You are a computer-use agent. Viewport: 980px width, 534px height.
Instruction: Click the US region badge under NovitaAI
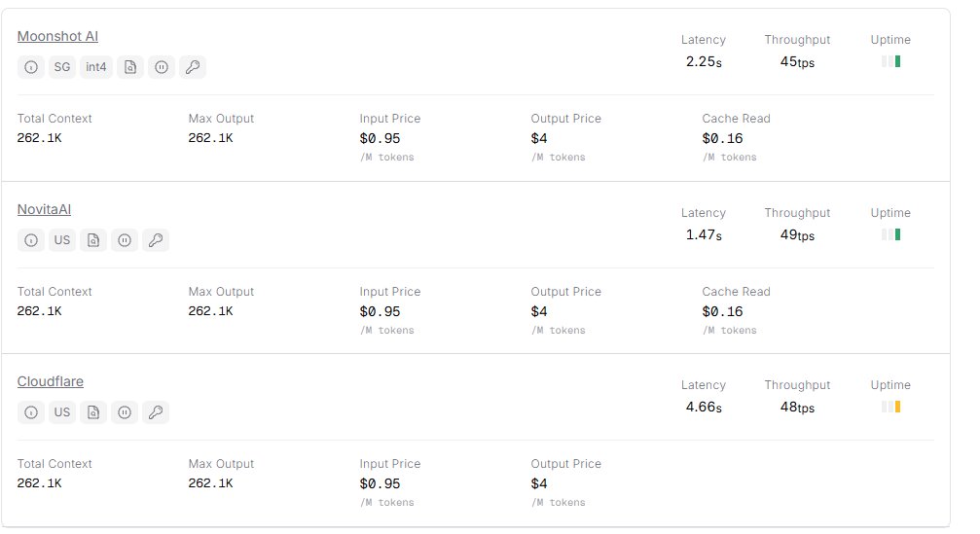pos(62,240)
